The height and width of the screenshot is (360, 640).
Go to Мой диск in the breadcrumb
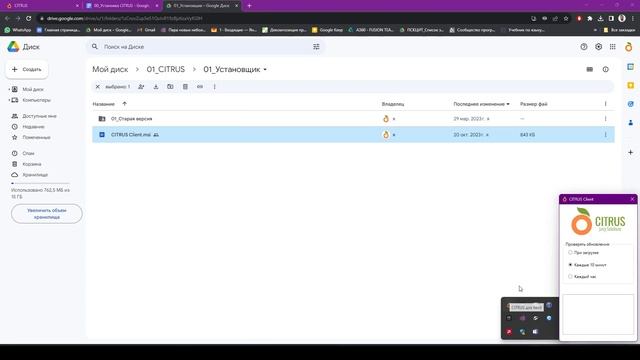point(110,69)
